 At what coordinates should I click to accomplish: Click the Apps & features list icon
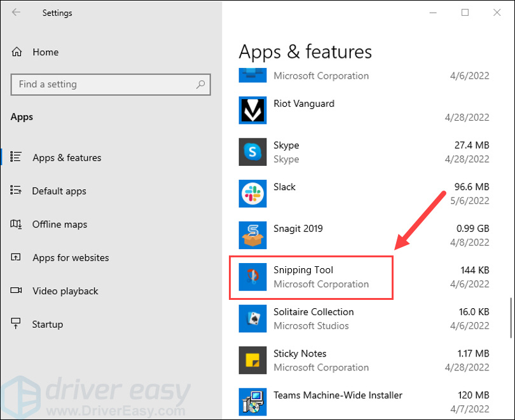(16, 157)
